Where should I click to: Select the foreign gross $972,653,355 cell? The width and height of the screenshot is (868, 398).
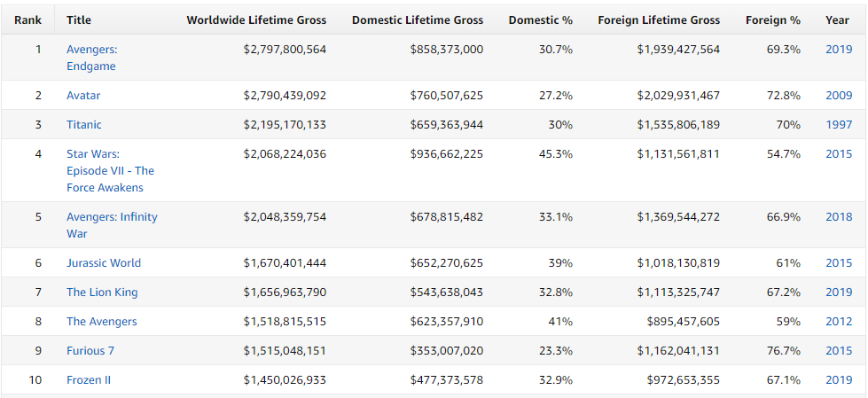click(x=684, y=380)
